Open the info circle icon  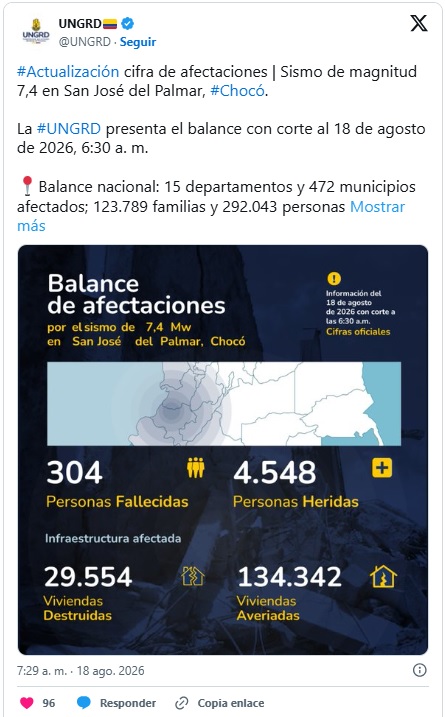[x=419, y=670]
